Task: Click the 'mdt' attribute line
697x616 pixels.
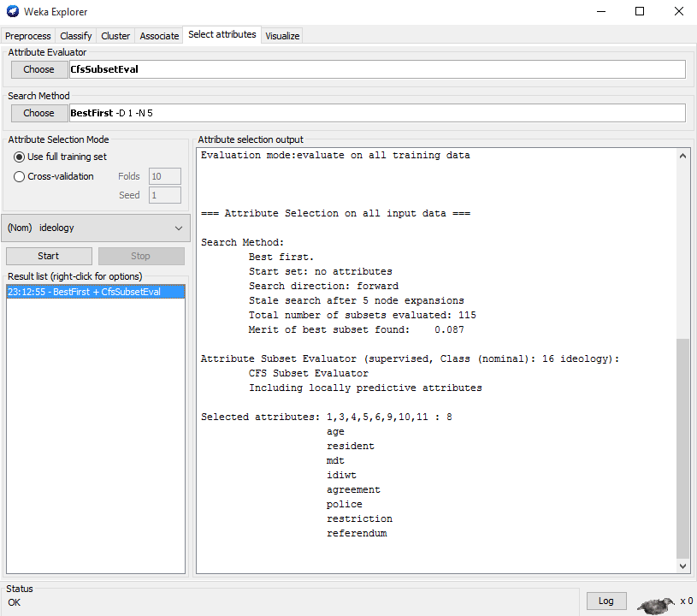Action: [x=335, y=461]
